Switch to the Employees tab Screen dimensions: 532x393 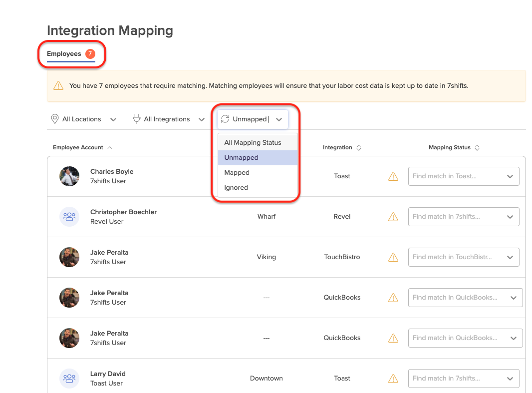64,54
